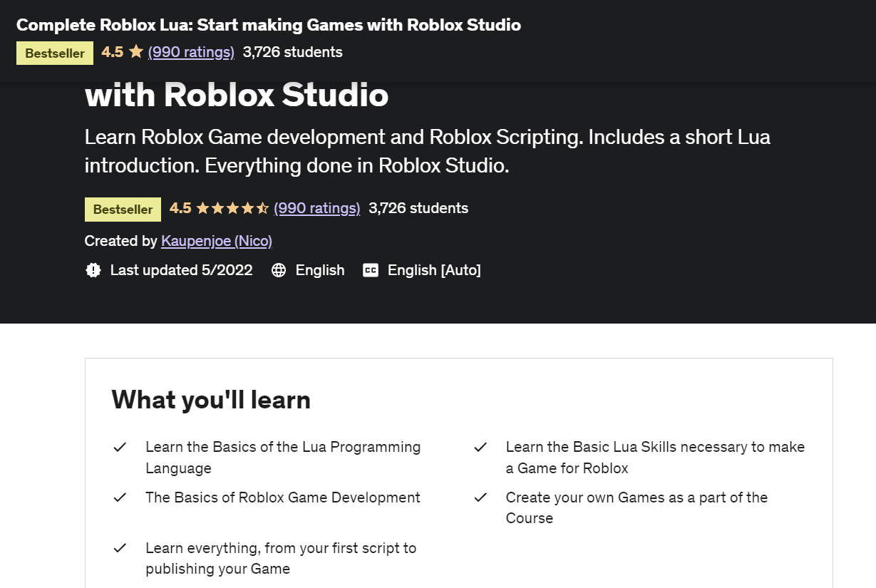Screen dimensions: 876x588
Task: Click checkmark beside Create your own Games
Action: click(480, 497)
